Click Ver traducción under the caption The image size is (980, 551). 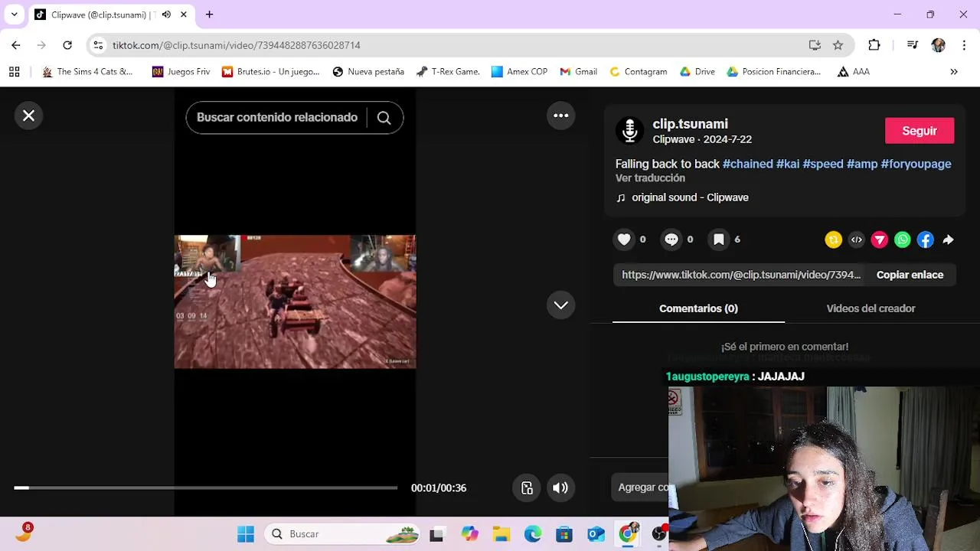tap(650, 178)
